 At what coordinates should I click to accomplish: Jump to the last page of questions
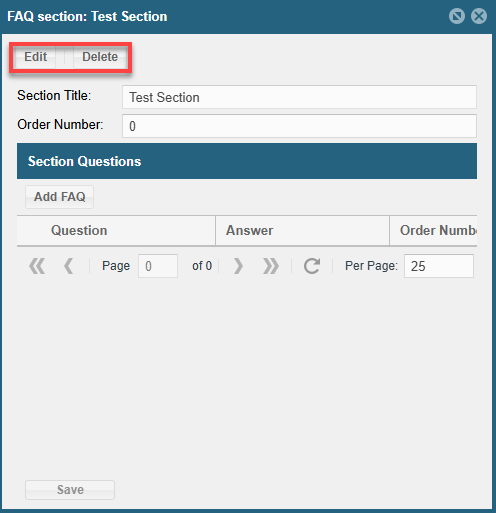point(270,266)
